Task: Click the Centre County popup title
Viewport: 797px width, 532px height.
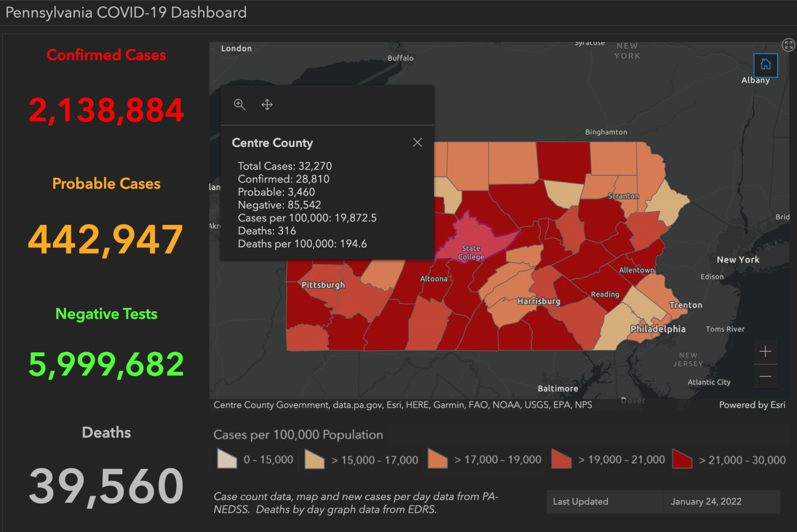Action: tap(272, 143)
